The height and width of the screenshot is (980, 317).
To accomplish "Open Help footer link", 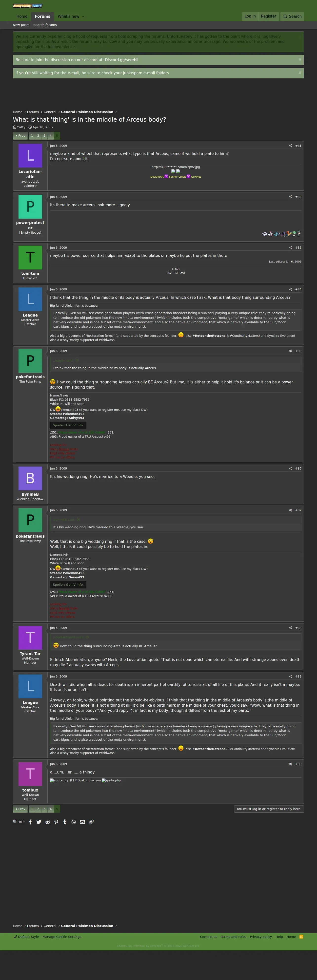I will pos(279,937).
